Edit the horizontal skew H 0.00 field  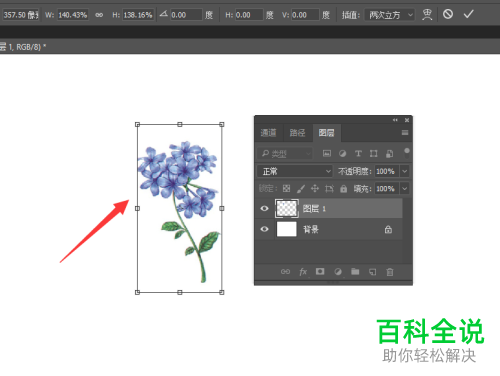[249, 15]
